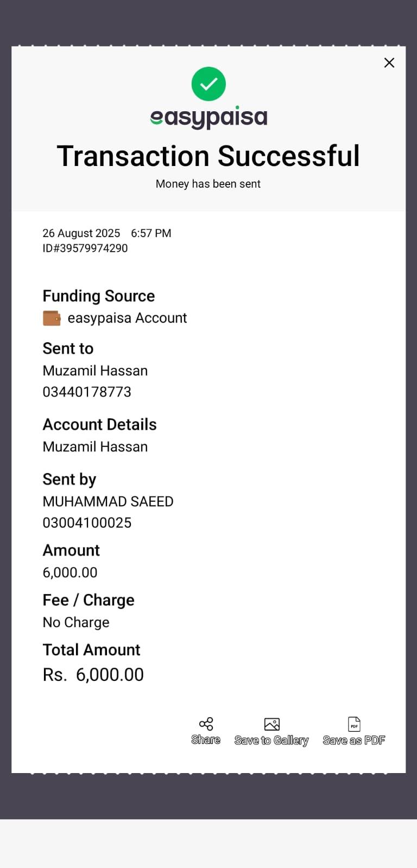Click the green success checkmark icon

208,84
